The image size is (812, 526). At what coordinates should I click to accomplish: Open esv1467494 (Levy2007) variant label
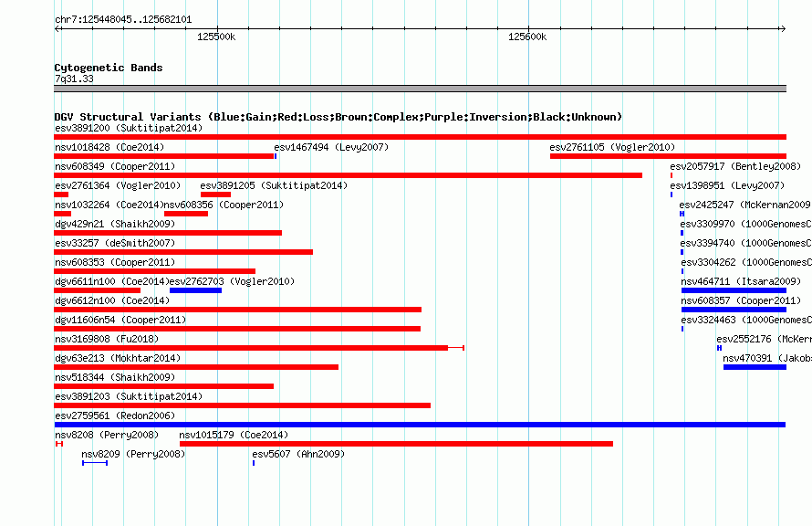[x=331, y=147]
